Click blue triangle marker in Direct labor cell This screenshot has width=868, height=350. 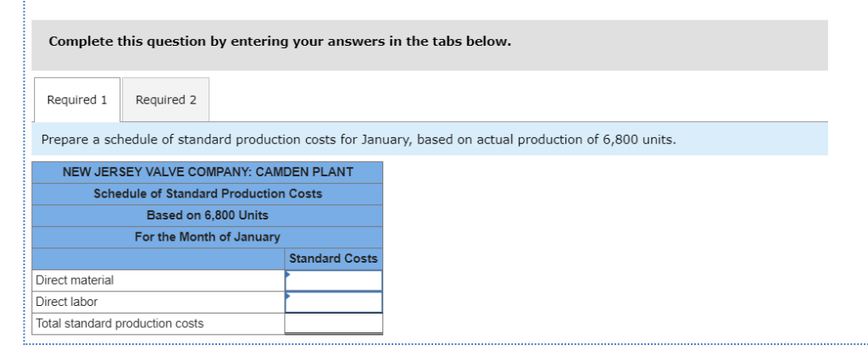click(x=288, y=296)
